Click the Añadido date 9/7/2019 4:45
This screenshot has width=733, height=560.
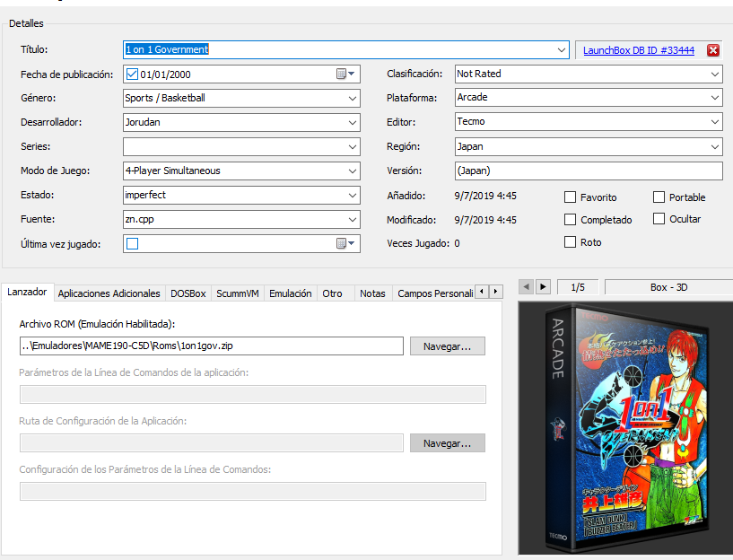[x=485, y=196]
